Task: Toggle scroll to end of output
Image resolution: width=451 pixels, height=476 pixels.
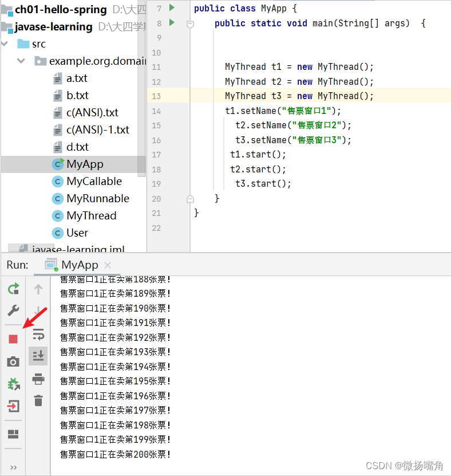Action: pos(38,356)
